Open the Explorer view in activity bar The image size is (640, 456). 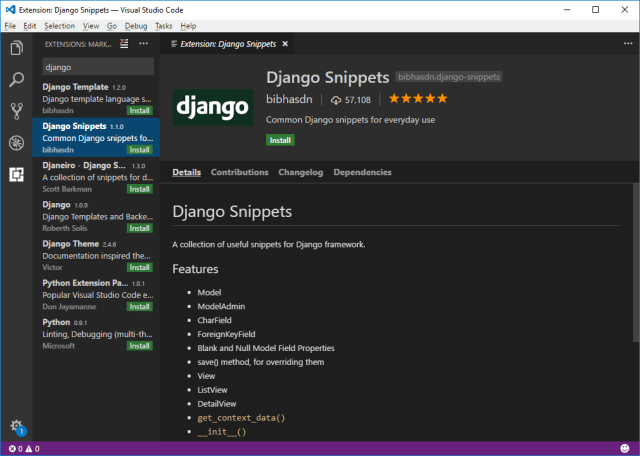click(x=16, y=47)
